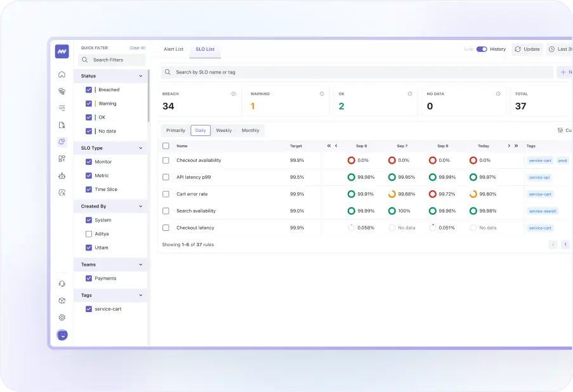Click the Cart error rate row name

192,194
